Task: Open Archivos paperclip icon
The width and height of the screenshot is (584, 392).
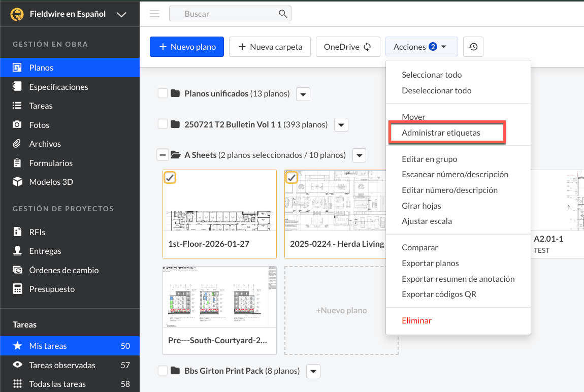Action: [17, 144]
